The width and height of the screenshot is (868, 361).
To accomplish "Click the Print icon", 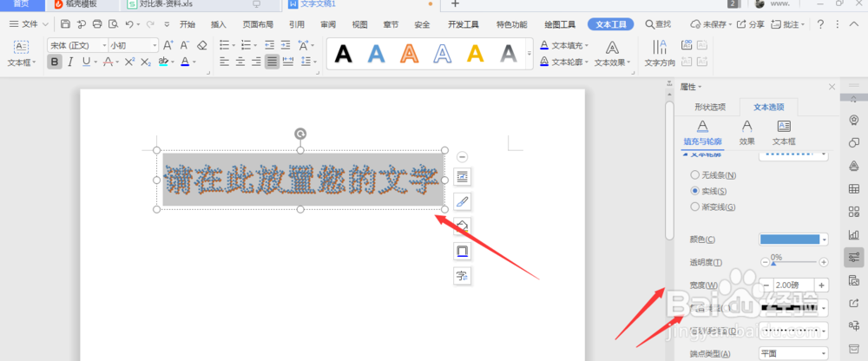I will pos(97,24).
